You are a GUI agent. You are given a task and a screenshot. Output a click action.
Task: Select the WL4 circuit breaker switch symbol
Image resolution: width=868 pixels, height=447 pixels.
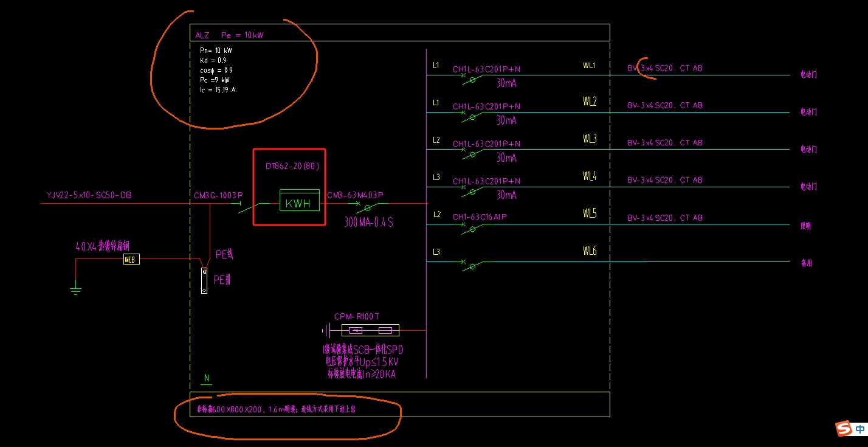click(x=472, y=190)
